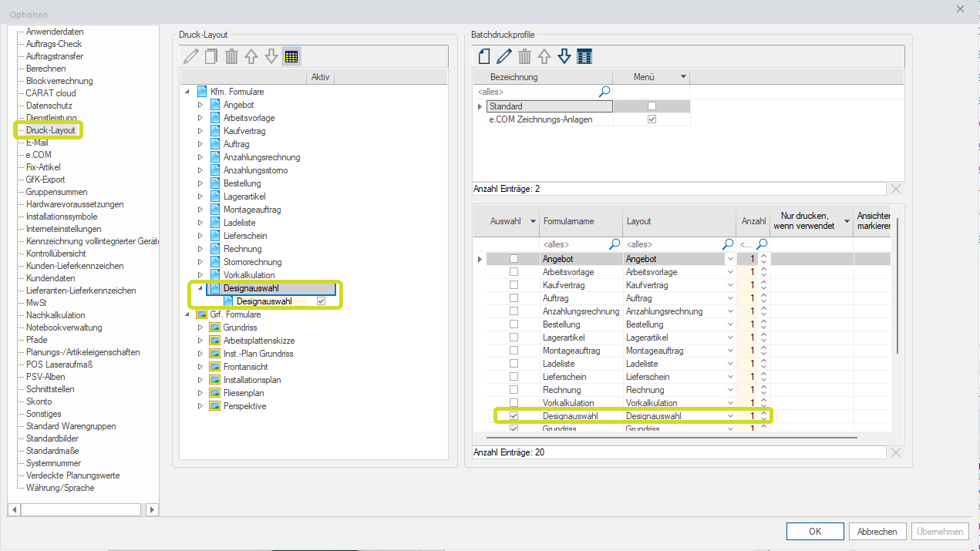
Task: Select E-Mail in options list
Action: (x=37, y=143)
